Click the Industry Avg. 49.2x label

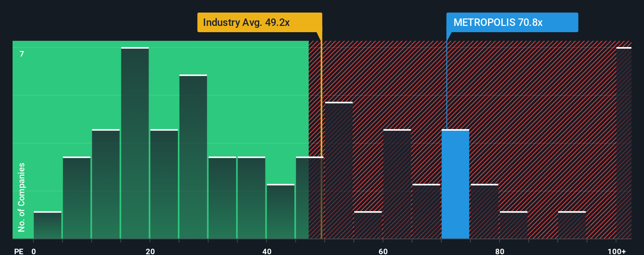260,22
